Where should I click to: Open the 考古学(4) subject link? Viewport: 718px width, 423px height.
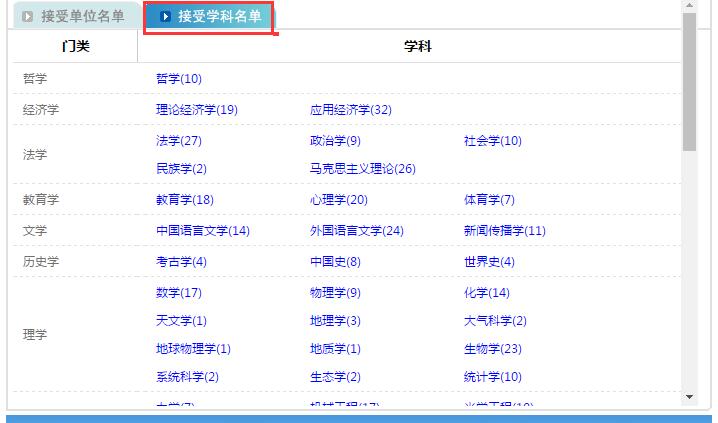pos(182,262)
